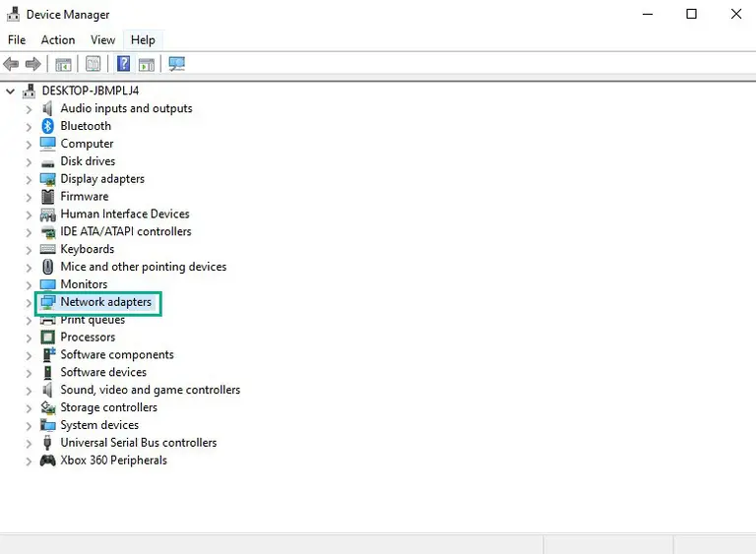Expand Universal Serial Bus controllers chevron
Screen dimensions: 756x554
pos(29,444)
